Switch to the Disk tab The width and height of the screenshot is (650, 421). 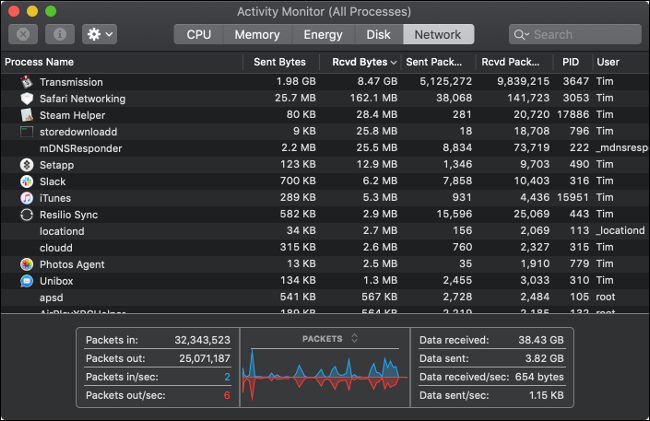[x=379, y=34]
